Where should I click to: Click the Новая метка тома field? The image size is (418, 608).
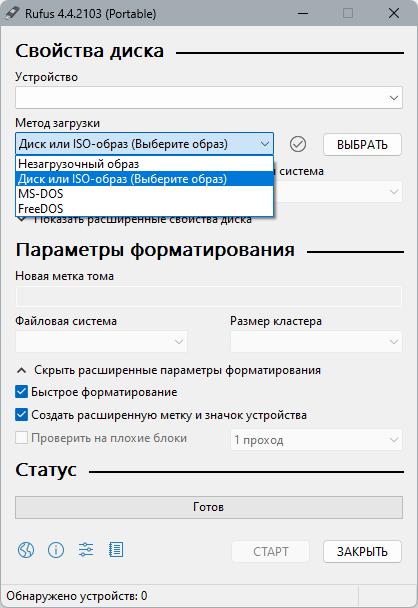click(x=209, y=297)
